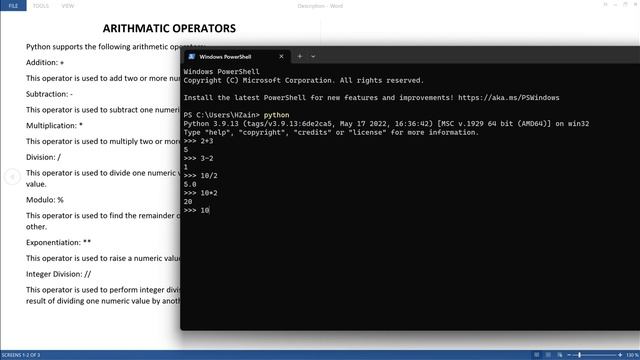
Task: Click the '>>> 2+3' terminal line
Action: pyautogui.click(x=198, y=141)
